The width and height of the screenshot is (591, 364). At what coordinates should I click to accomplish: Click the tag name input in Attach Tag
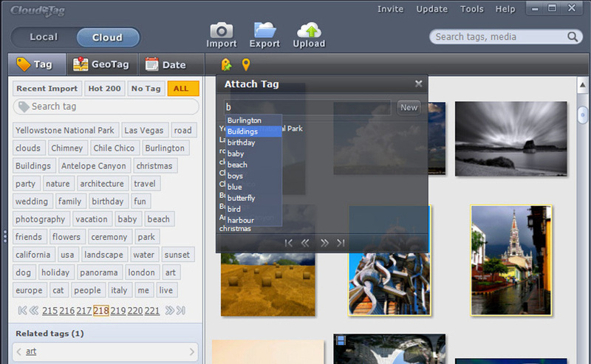click(307, 107)
